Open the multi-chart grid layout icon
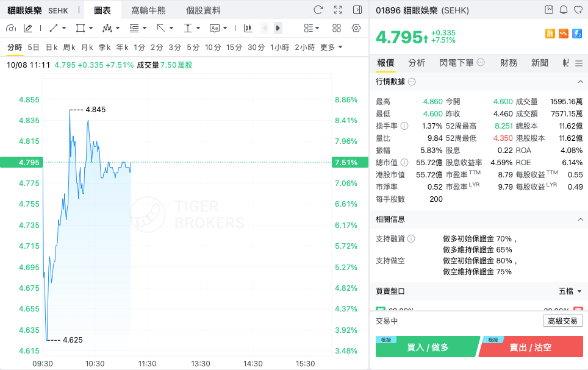This screenshot has height=370, width=588. 337,28
